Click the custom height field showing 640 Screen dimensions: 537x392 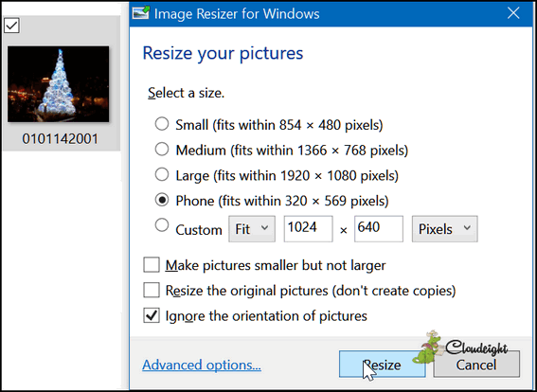coord(379,229)
